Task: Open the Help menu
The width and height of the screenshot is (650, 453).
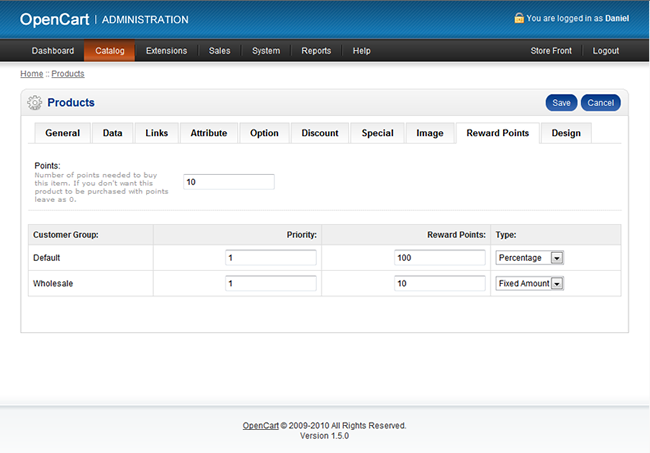Action: [x=361, y=51]
